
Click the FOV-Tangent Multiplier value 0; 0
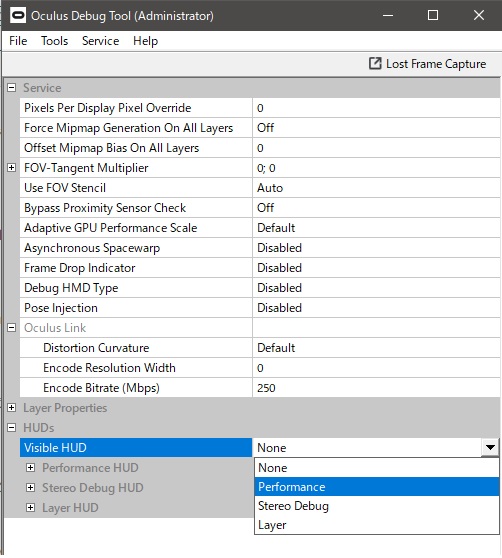click(376, 168)
